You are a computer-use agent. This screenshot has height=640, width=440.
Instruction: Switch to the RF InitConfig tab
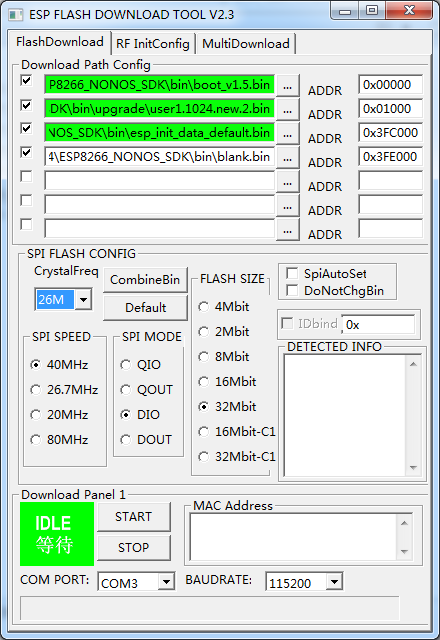(x=153, y=44)
